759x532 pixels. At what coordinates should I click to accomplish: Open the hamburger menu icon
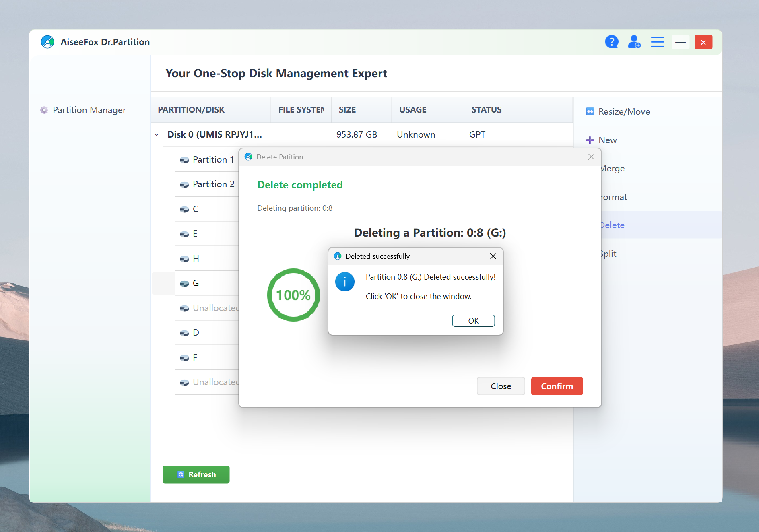tap(658, 42)
